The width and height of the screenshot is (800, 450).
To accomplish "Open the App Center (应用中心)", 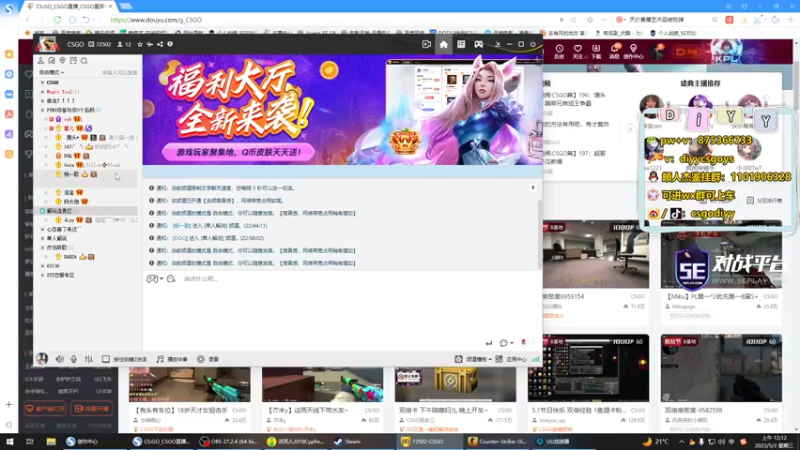I will [x=511, y=359].
